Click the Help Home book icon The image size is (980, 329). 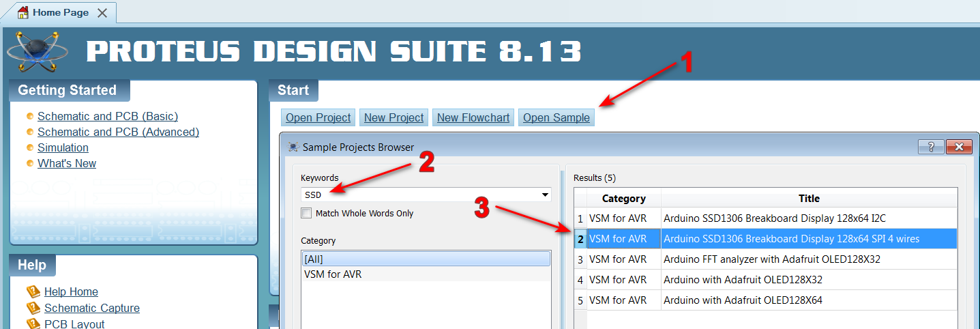[33, 291]
